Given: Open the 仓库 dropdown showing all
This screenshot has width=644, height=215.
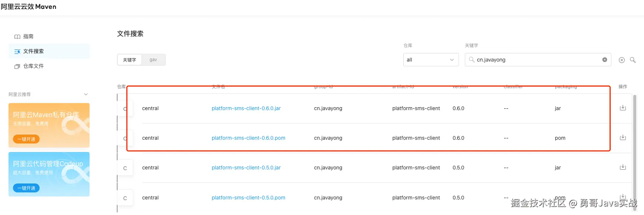Looking at the screenshot, I should tap(431, 60).
